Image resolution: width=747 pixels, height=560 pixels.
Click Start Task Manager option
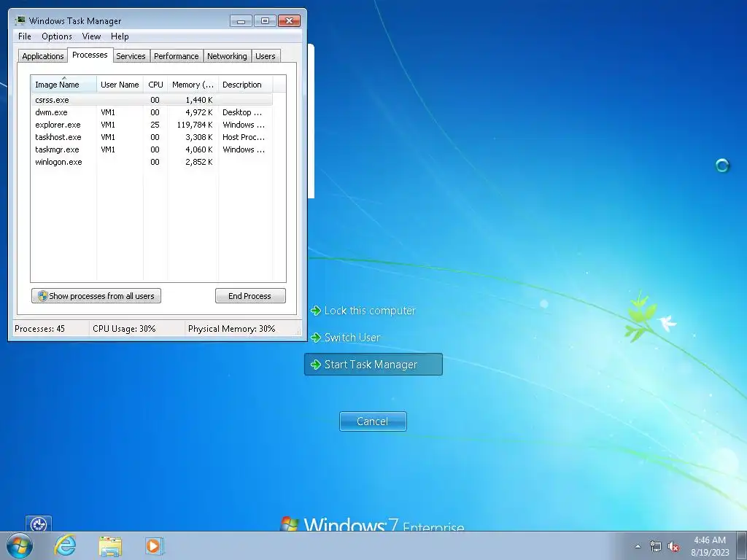pyautogui.click(x=373, y=365)
